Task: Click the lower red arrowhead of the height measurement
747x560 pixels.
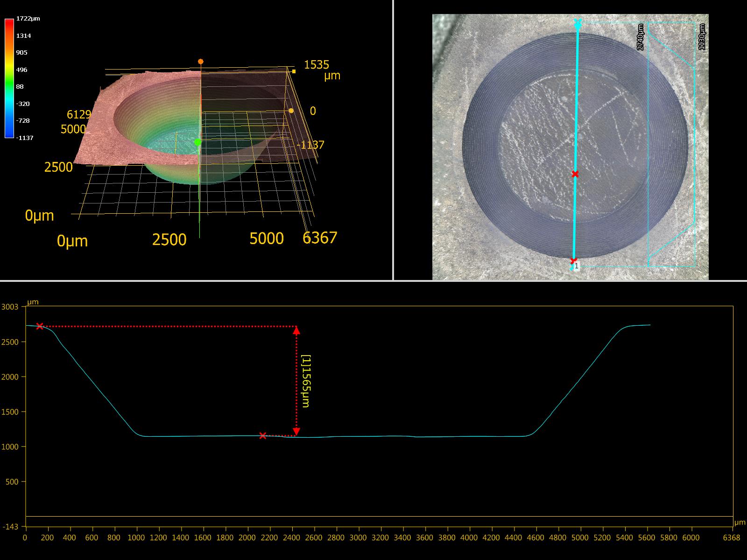Action: (296, 431)
